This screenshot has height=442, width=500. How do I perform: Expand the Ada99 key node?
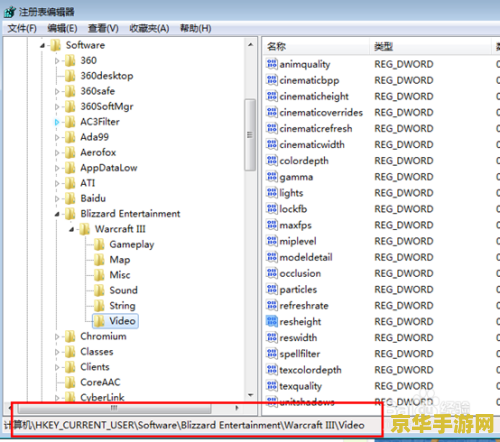[57, 137]
